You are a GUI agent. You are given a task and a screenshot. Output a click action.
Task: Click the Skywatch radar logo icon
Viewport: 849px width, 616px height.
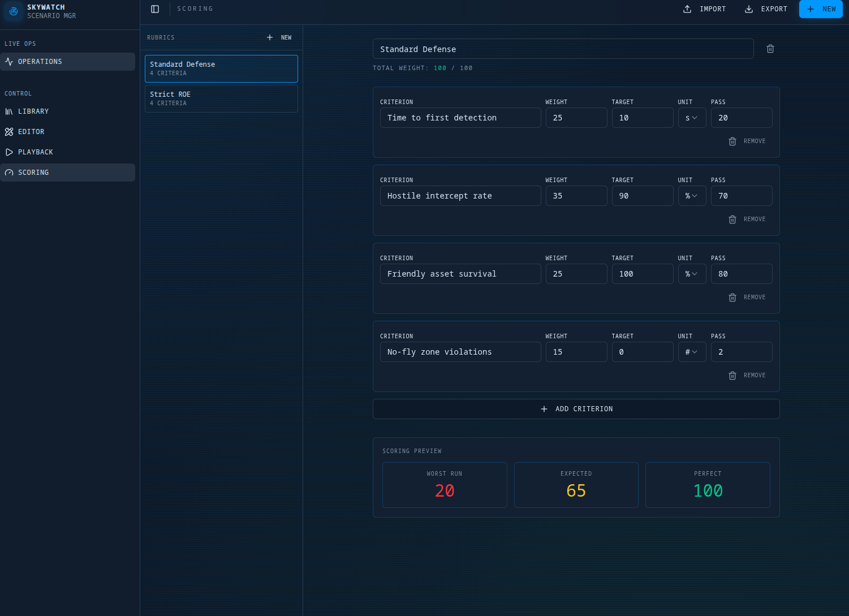point(14,11)
